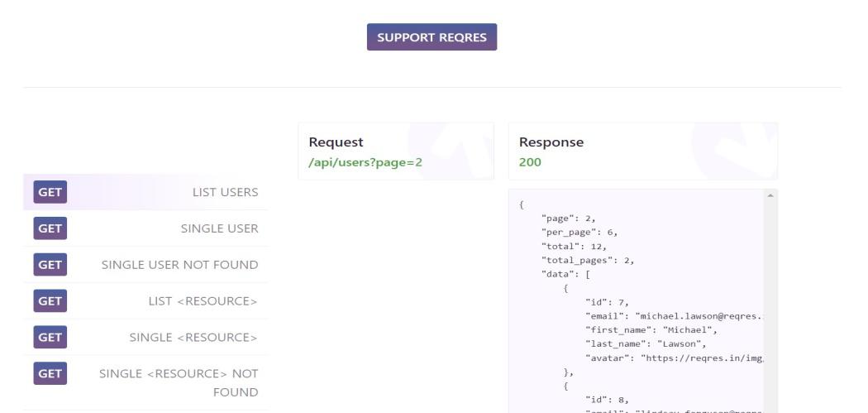Click the Response panel heading
The width and height of the screenshot is (868, 413).
point(551,142)
